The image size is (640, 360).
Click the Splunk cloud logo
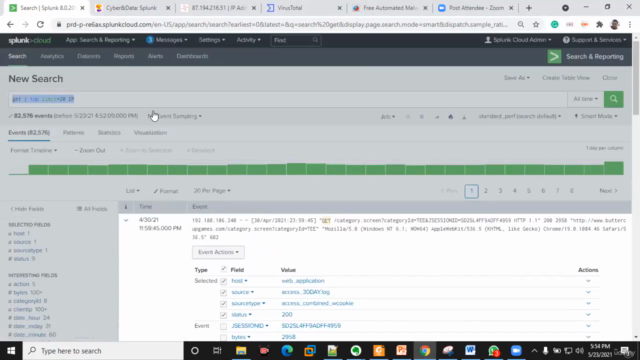(29, 40)
